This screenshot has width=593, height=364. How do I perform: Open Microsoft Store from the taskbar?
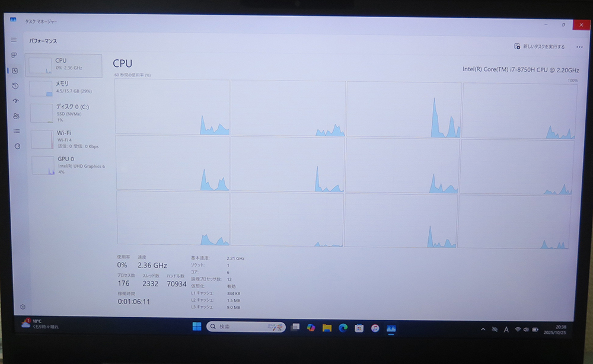pyautogui.click(x=359, y=328)
